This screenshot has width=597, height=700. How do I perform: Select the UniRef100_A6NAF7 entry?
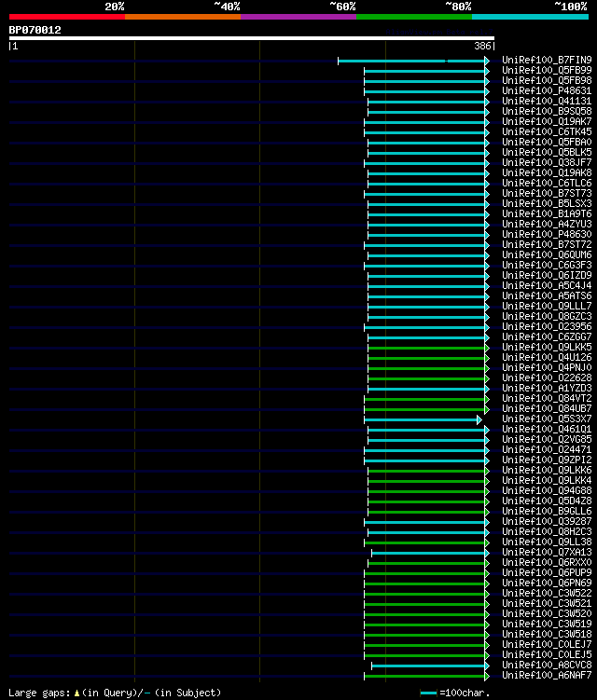pyautogui.click(x=547, y=676)
